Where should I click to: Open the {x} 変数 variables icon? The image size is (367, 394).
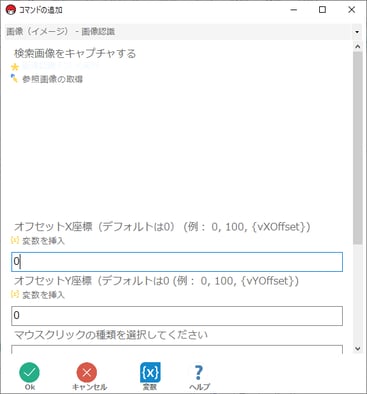[x=150, y=372]
